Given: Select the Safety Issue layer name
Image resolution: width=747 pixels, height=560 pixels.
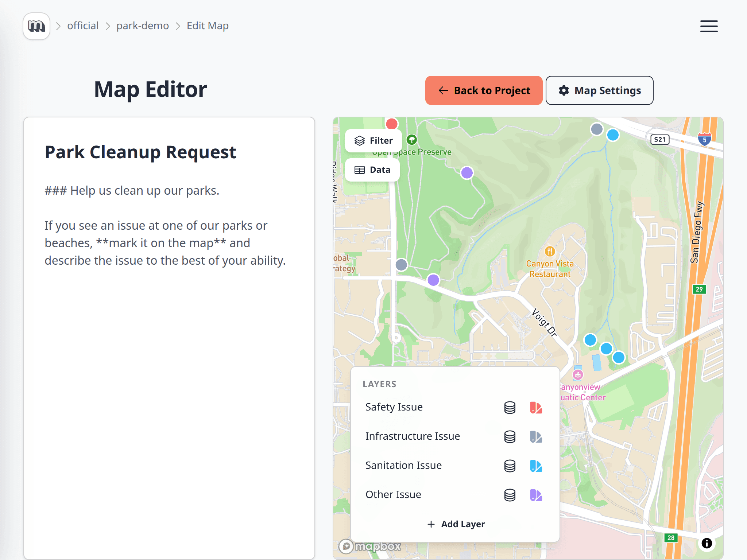Looking at the screenshot, I should [394, 407].
